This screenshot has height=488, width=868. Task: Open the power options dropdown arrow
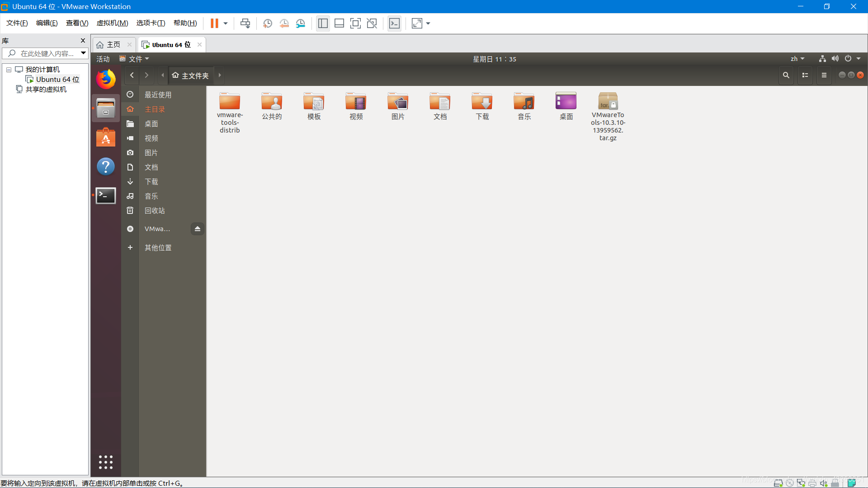pyautogui.click(x=226, y=24)
